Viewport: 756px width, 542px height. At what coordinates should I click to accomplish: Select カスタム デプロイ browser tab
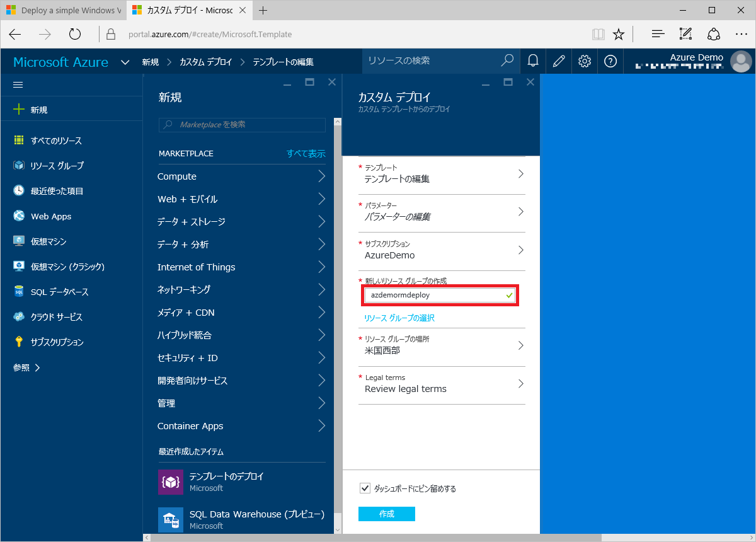click(x=190, y=11)
